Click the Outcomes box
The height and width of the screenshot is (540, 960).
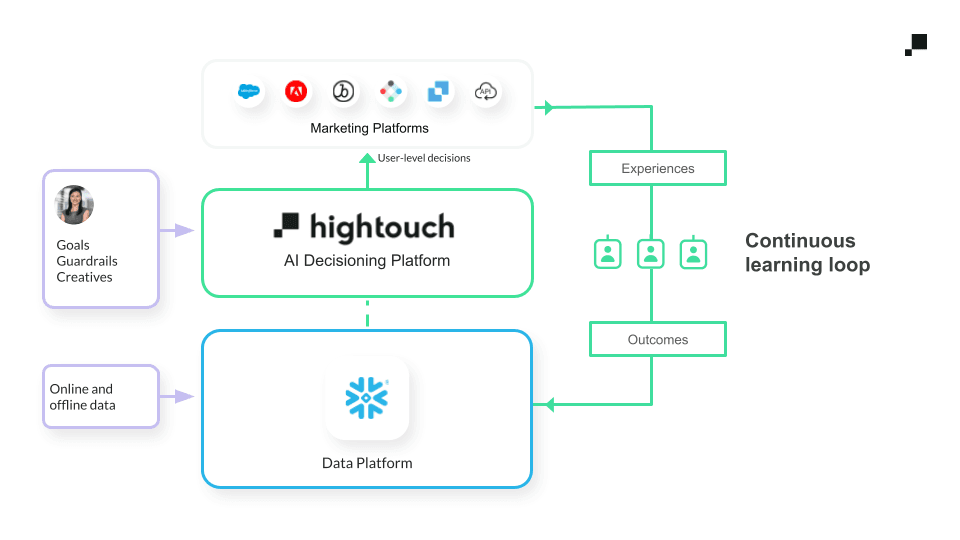pos(657,339)
